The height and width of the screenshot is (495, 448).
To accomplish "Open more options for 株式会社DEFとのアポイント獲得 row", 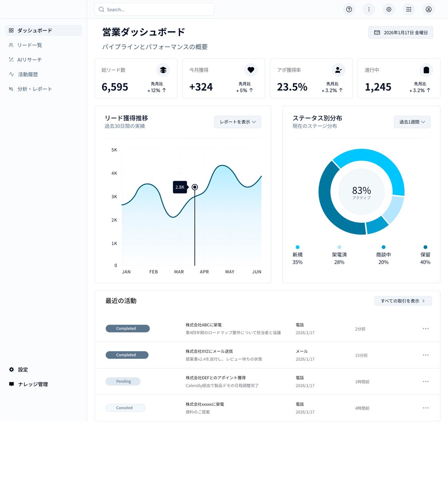I will click(x=426, y=381).
